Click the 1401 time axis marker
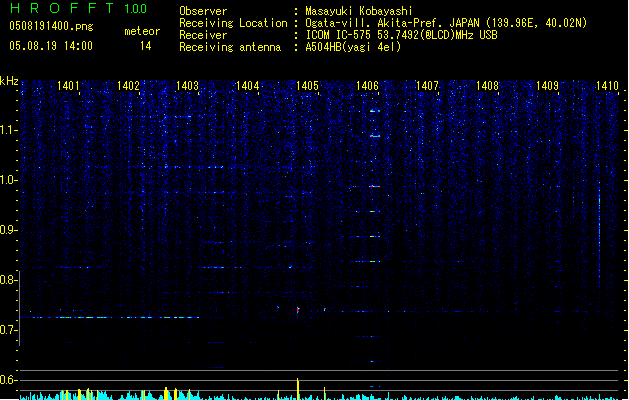This screenshot has width=629, height=400. tap(68, 86)
